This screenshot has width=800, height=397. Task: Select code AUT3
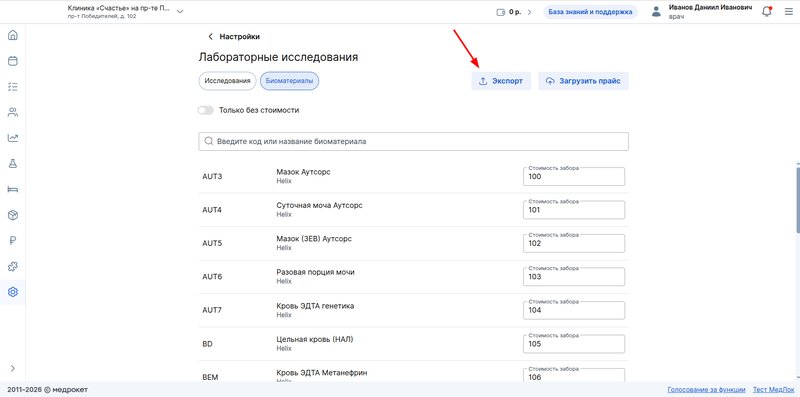click(x=212, y=177)
